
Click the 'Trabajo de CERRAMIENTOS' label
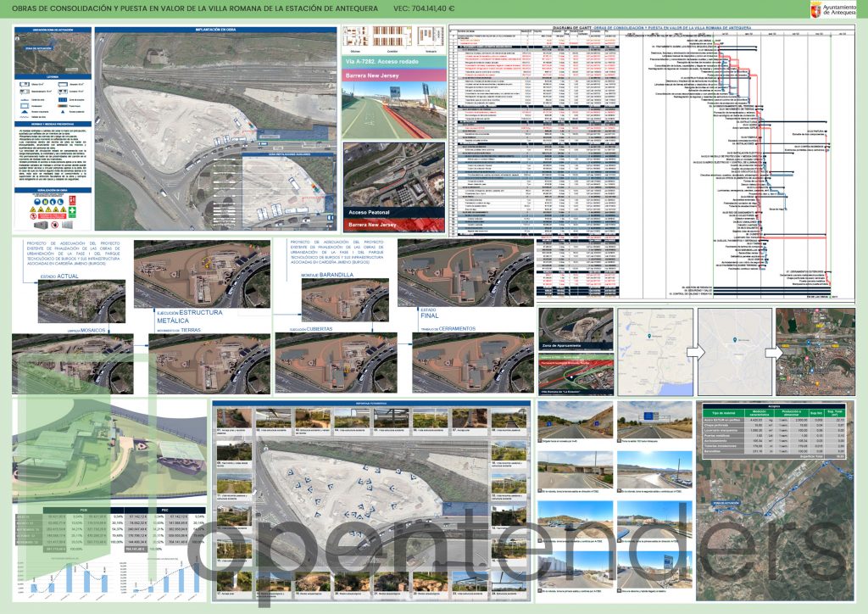click(x=448, y=329)
